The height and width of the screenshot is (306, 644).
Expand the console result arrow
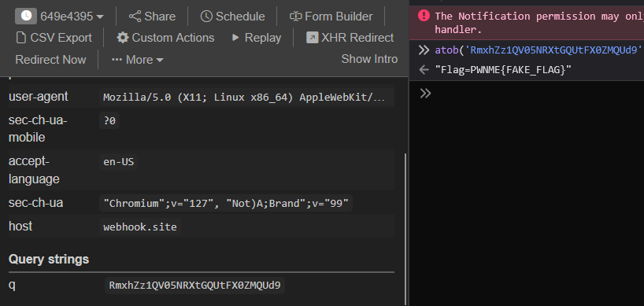pyautogui.click(x=424, y=70)
